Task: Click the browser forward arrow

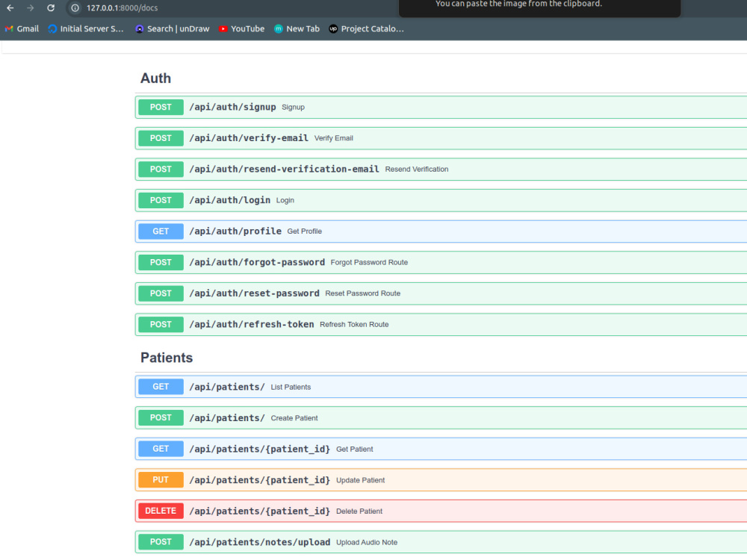Action: (31, 7)
